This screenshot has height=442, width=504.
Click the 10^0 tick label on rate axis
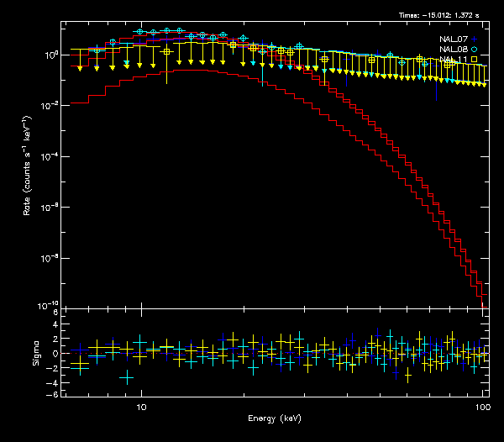point(50,55)
